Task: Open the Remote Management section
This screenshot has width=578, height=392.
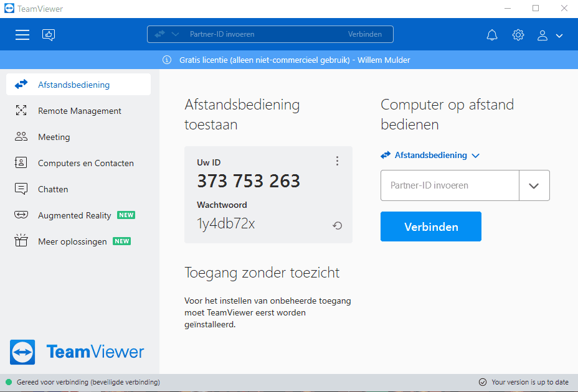Action: click(78, 111)
